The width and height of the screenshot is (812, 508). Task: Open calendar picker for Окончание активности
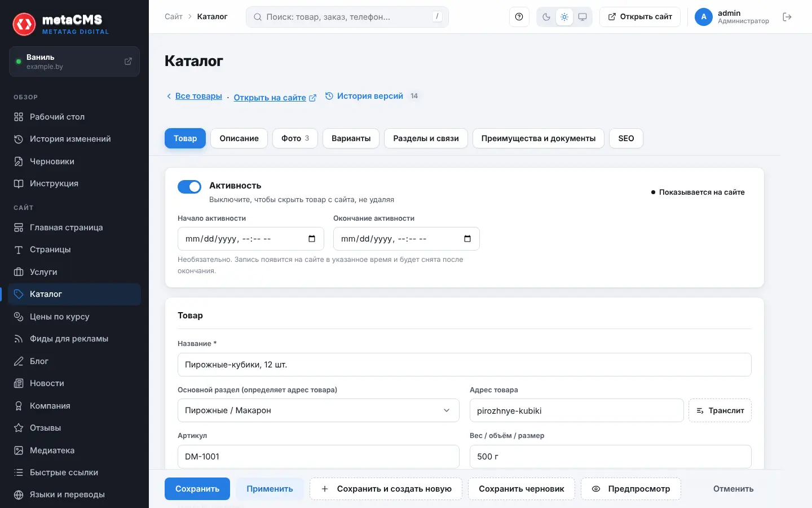point(467,239)
